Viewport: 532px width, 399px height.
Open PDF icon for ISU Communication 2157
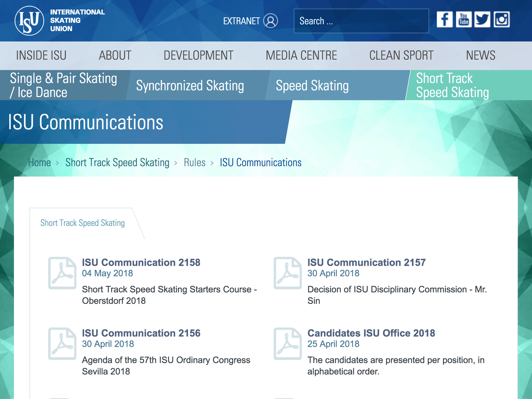(x=288, y=273)
